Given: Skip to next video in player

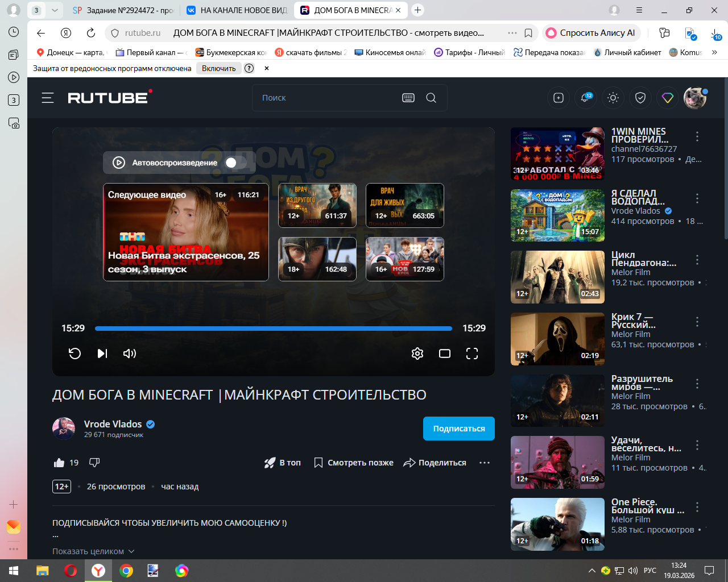Looking at the screenshot, I should click(x=102, y=354).
